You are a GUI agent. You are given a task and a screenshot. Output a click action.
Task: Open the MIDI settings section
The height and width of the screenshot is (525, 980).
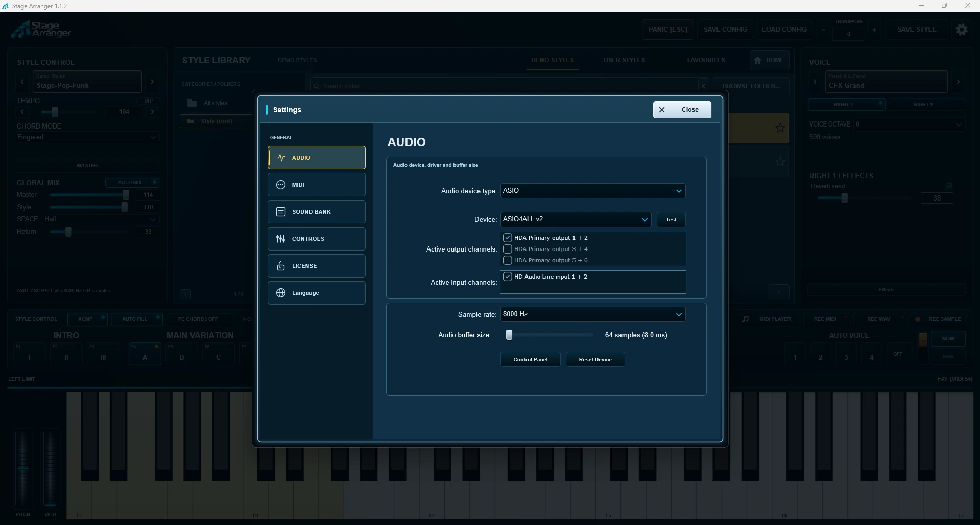pos(316,185)
